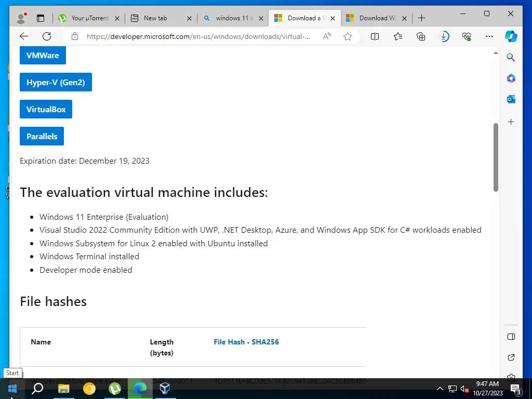Open the Favorites list icon
The width and height of the screenshot is (532, 399).
pyautogui.click(x=397, y=36)
